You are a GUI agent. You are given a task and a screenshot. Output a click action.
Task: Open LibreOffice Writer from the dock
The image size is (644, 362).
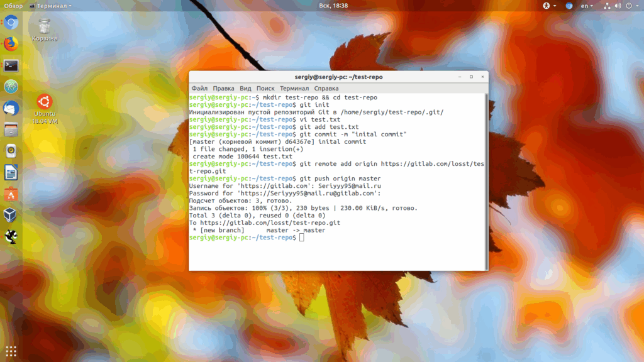click(x=11, y=172)
